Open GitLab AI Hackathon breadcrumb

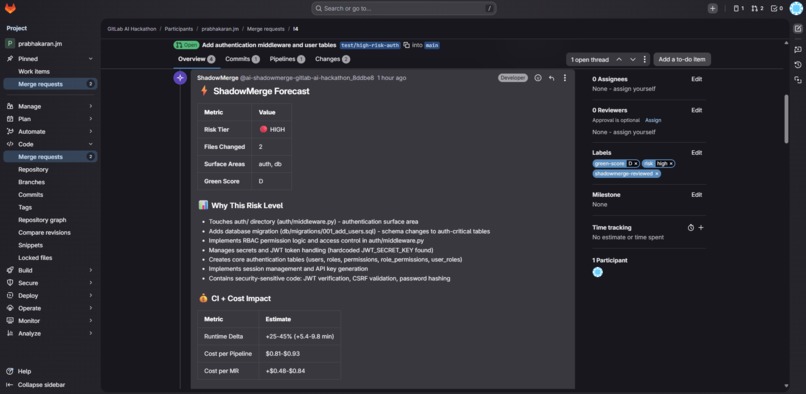pyautogui.click(x=132, y=29)
